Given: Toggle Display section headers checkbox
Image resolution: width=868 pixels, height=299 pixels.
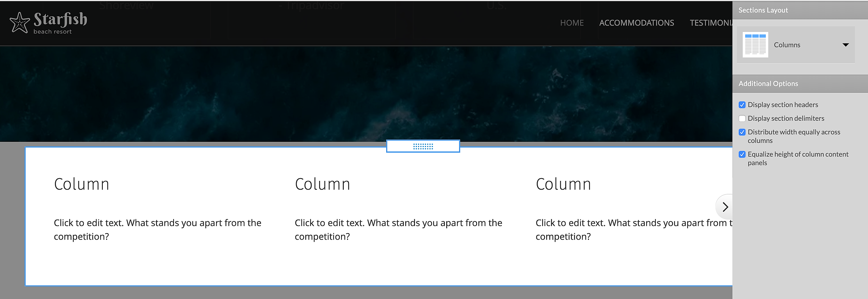Looking at the screenshot, I should coord(742,105).
